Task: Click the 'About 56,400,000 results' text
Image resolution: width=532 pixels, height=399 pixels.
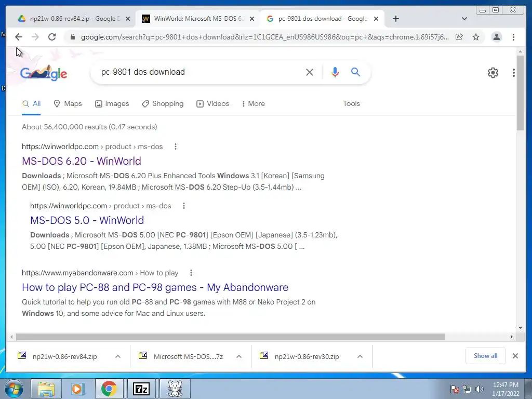Action: pos(89,127)
